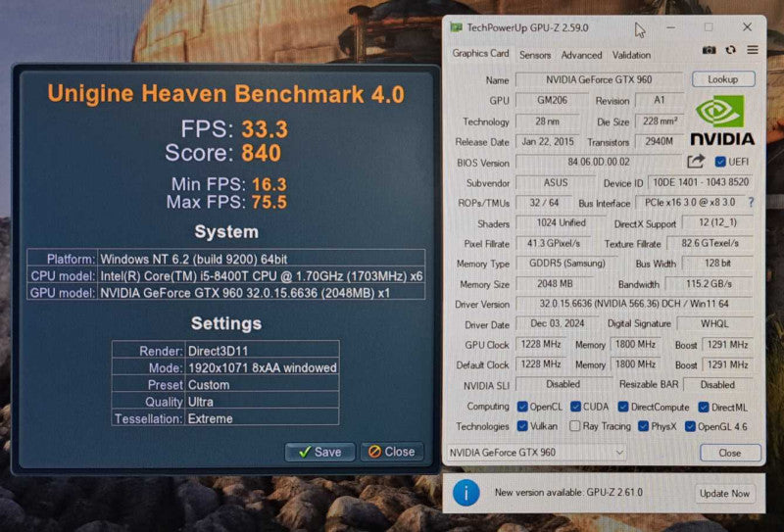The width and height of the screenshot is (784, 532).
Task: Toggle the CUDA checkbox
Action: coord(575,407)
